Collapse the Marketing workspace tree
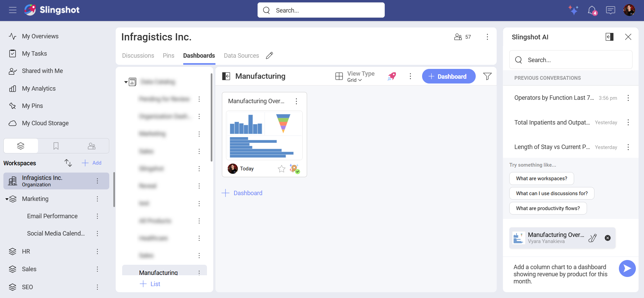644x298 pixels. 7,199
